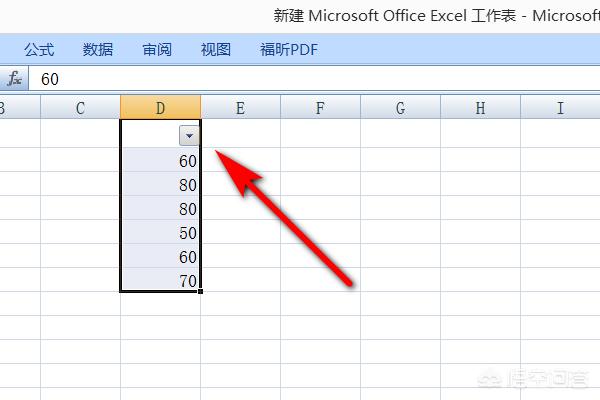Click the formula bar showing 60
This screenshot has height=400, width=600.
(300, 78)
